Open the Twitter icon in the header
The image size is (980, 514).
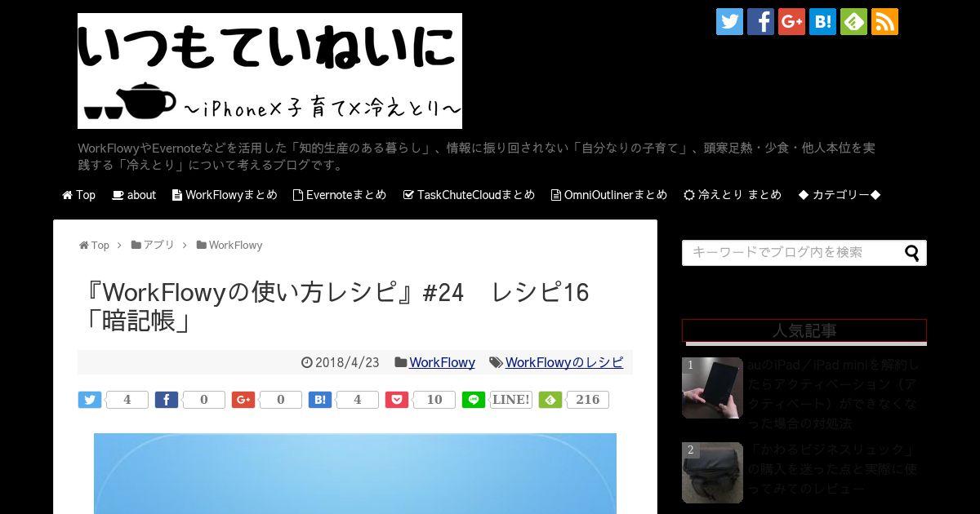point(729,22)
